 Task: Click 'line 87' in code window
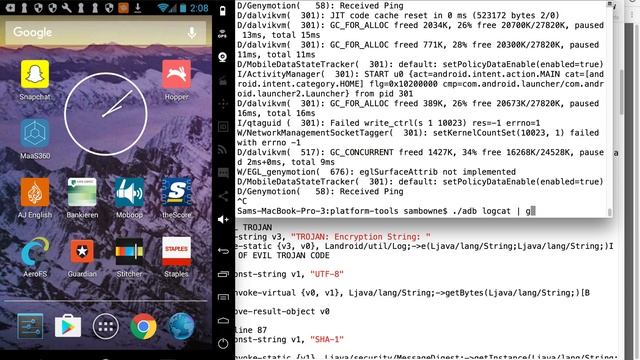pyautogui.click(x=251, y=330)
